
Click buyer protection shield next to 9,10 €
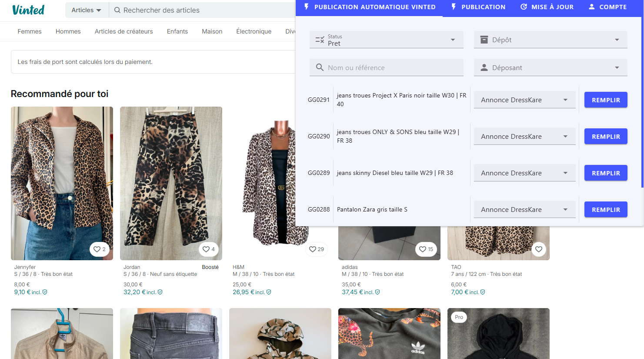[45, 292]
